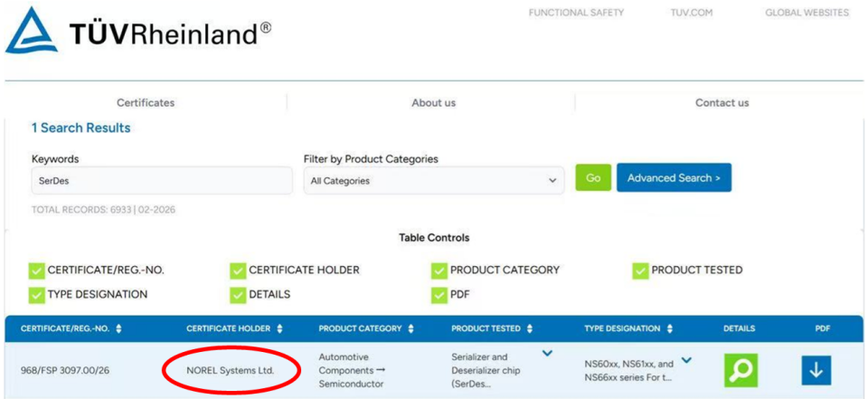Uncheck CERTIFICATE HOLDER column checkbox
The image size is (868, 399).
(238, 271)
